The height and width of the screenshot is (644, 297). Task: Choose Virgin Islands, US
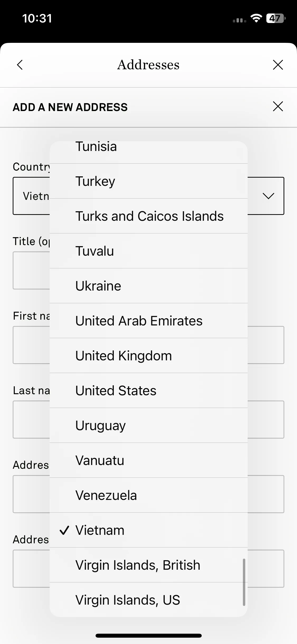pos(149,600)
